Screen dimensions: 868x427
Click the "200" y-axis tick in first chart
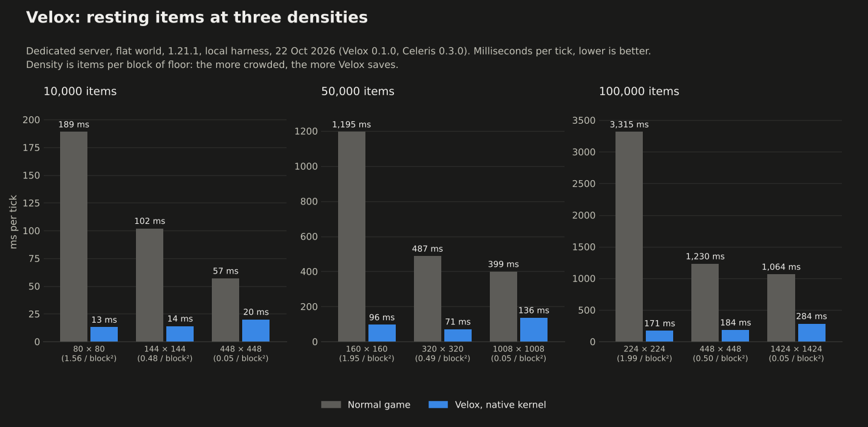[31, 120]
